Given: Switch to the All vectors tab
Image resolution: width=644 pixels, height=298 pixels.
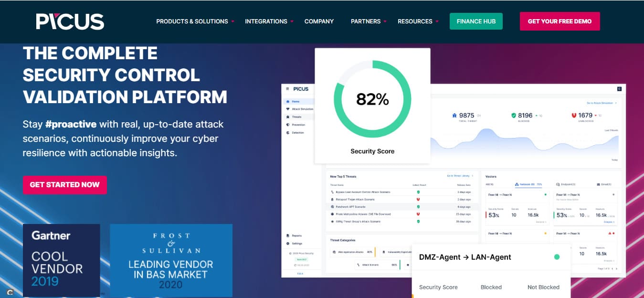Looking at the screenshot, I should coord(489,184).
